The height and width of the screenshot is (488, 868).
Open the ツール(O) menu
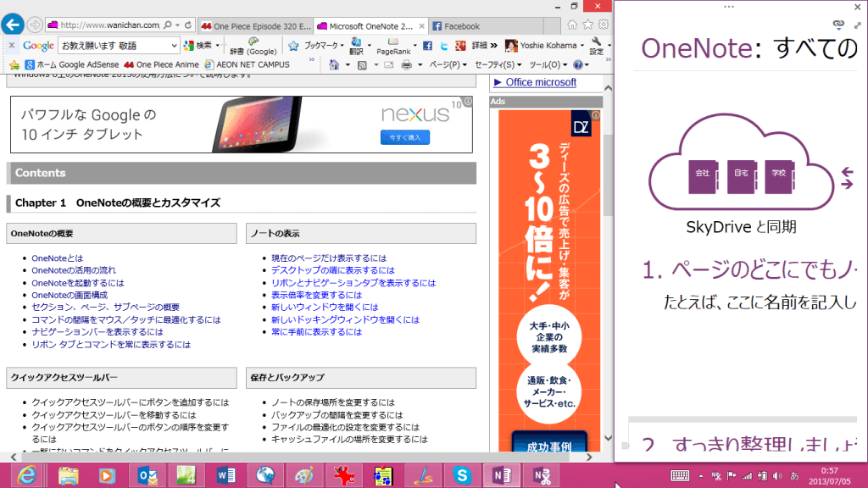tap(548, 64)
